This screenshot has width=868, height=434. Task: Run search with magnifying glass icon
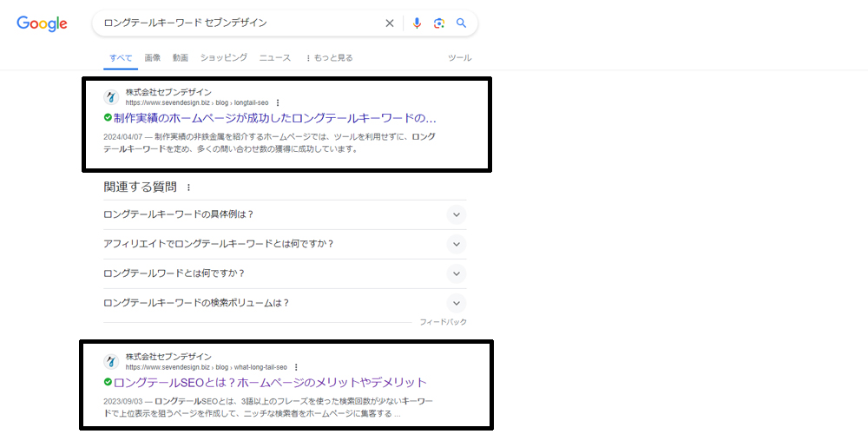(x=461, y=23)
